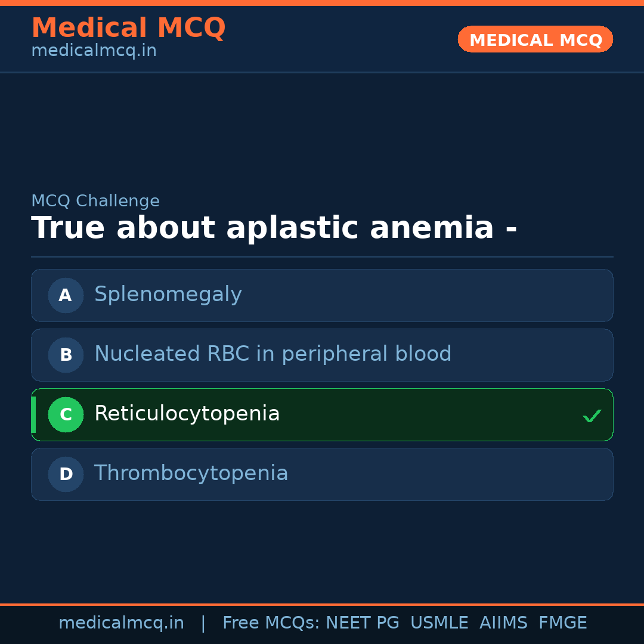
Task: Click FMGE in the footer
Action: pyautogui.click(x=563, y=623)
